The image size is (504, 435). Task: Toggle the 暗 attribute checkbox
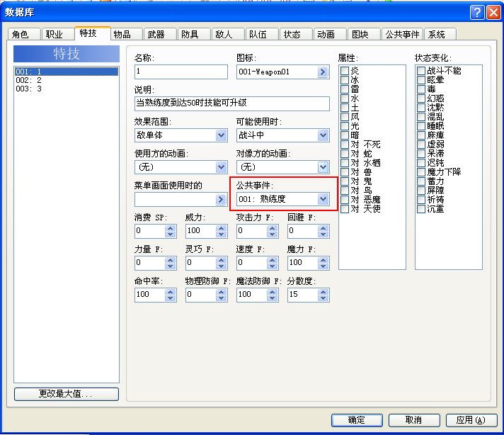click(345, 135)
